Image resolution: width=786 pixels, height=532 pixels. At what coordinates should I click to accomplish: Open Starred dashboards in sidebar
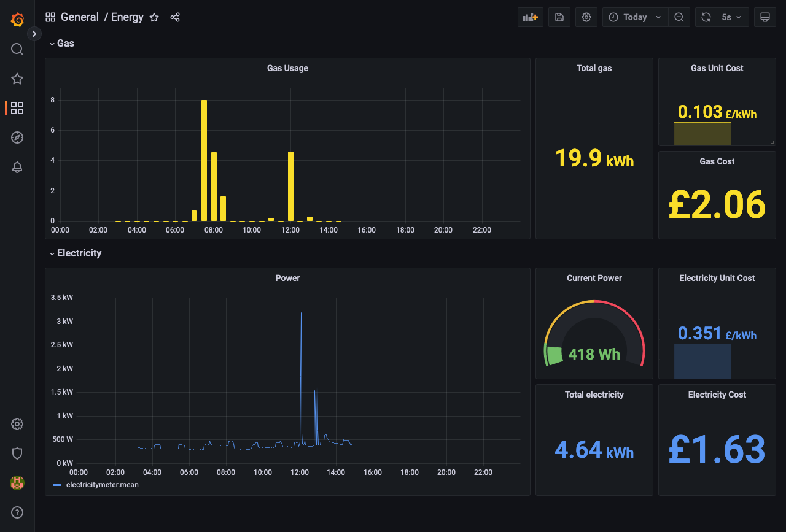click(17, 79)
